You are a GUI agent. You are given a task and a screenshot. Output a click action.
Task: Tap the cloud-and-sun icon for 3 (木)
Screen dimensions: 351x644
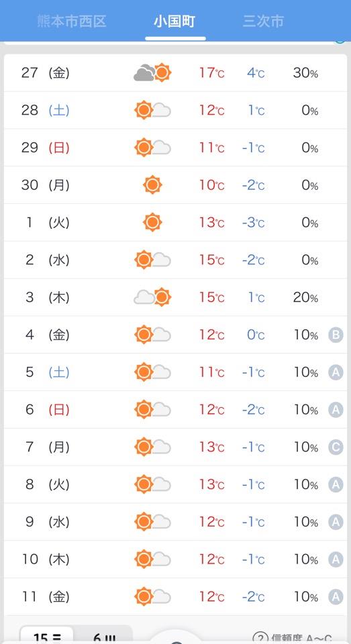[152, 297]
